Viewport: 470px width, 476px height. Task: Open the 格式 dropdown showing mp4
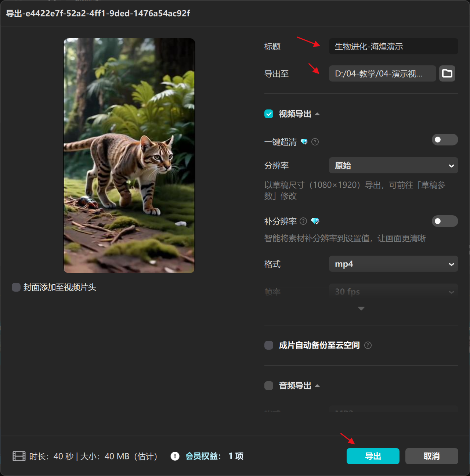tap(393, 264)
